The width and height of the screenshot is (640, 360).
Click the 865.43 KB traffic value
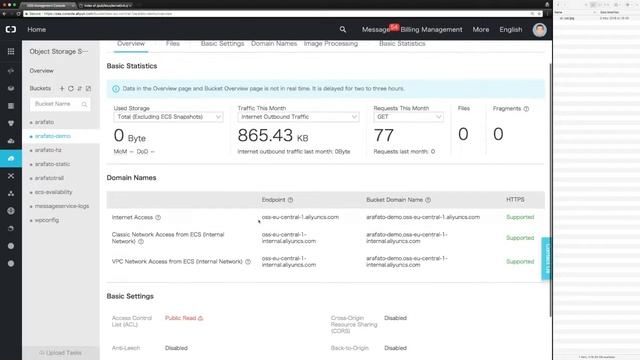[273, 136]
